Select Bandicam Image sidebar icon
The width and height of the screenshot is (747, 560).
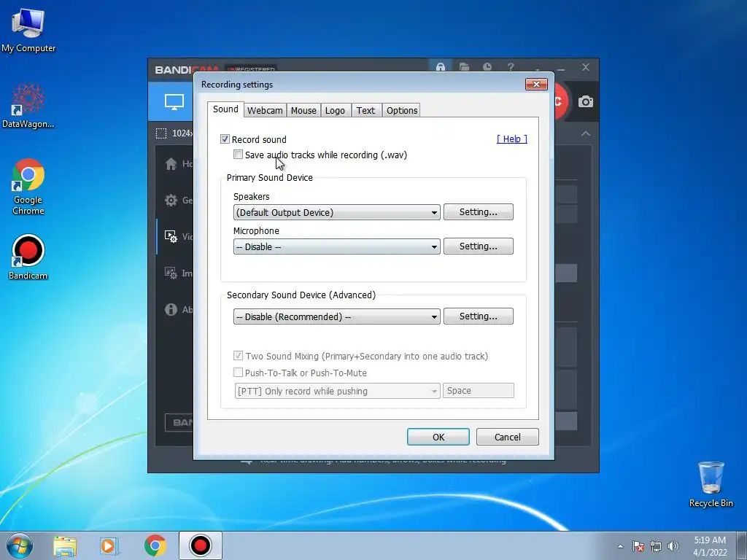(x=171, y=273)
